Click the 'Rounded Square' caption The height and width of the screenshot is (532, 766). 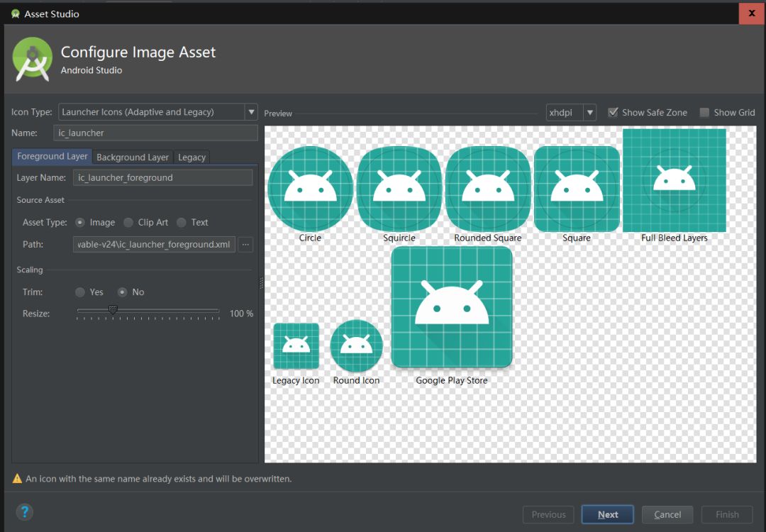[x=488, y=238]
